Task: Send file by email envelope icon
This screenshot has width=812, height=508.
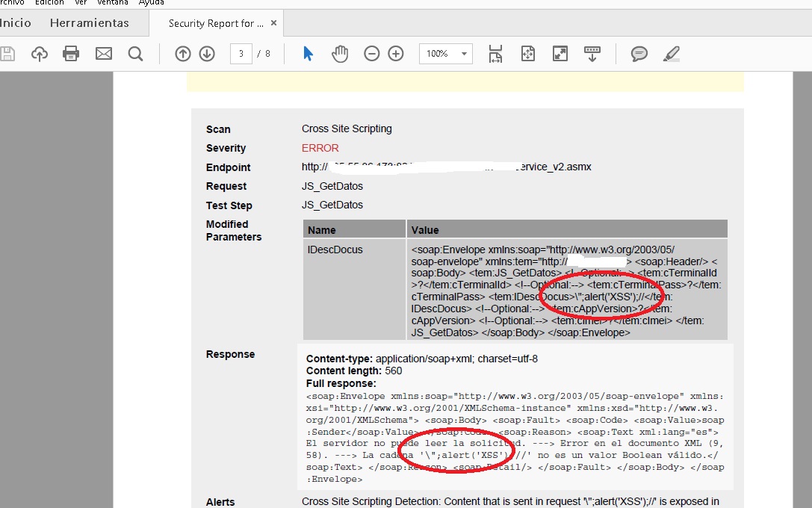Action: (103, 54)
